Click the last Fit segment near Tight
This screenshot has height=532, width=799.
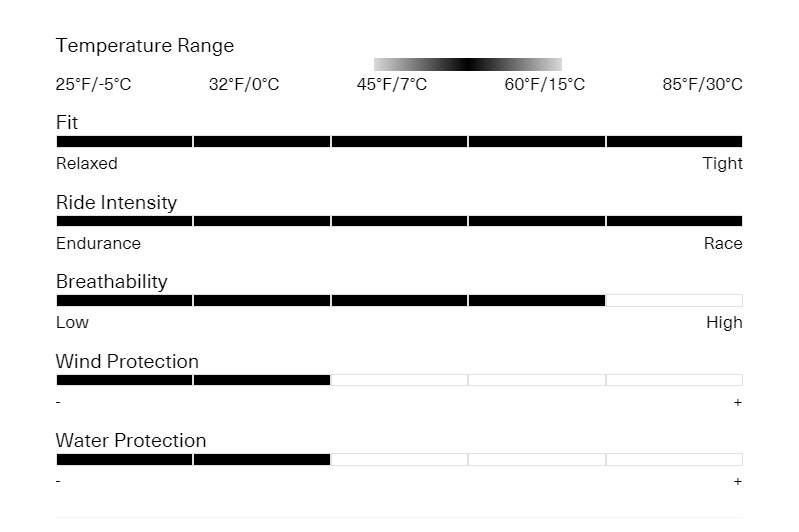coord(675,141)
